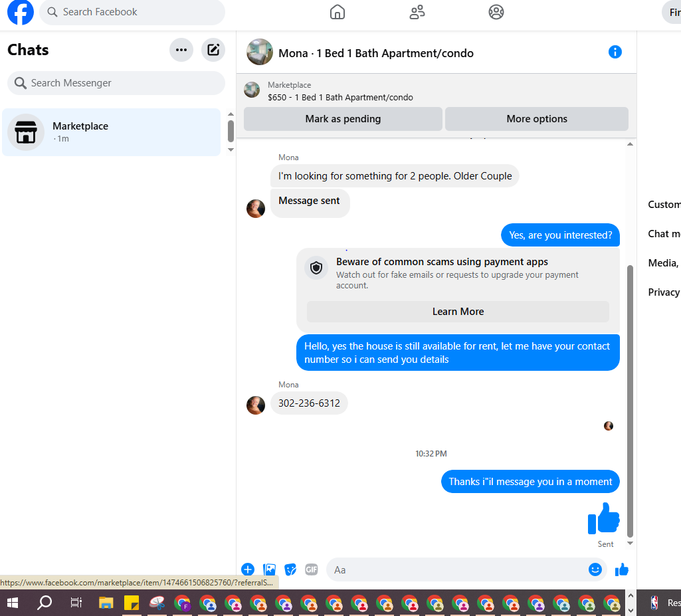Open the emoji picker
681x616 pixels.
point(595,569)
